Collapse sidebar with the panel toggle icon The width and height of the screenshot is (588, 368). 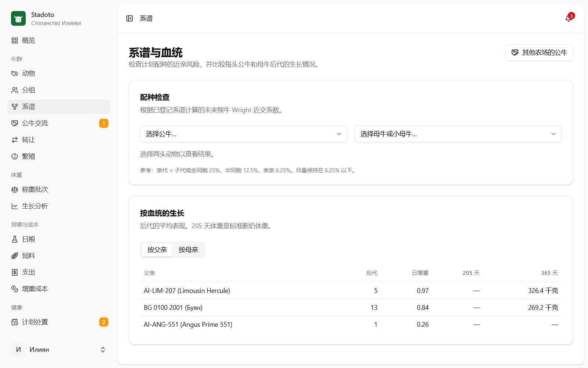pos(129,18)
